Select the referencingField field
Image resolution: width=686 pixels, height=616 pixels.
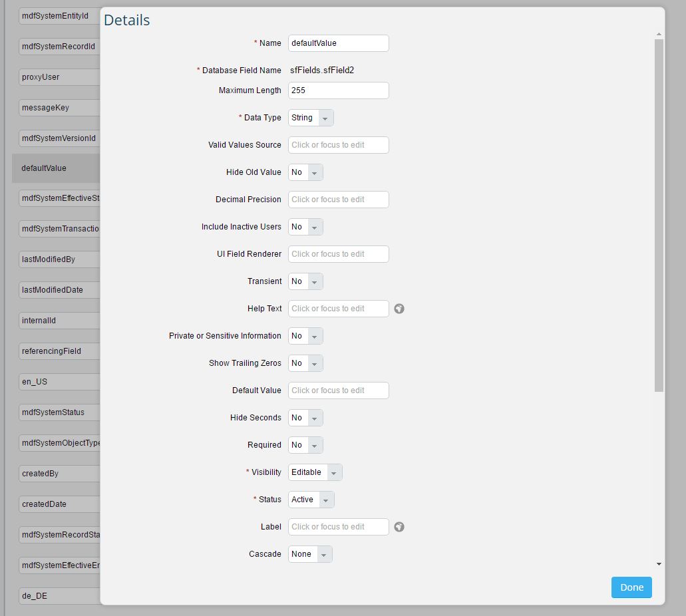click(59, 351)
